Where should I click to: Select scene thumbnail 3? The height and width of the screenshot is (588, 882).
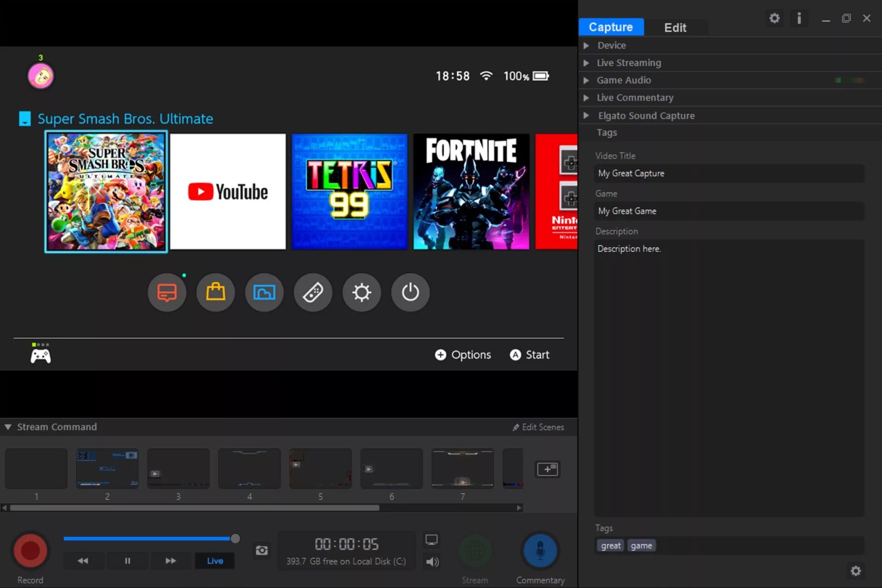tap(178, 469)
